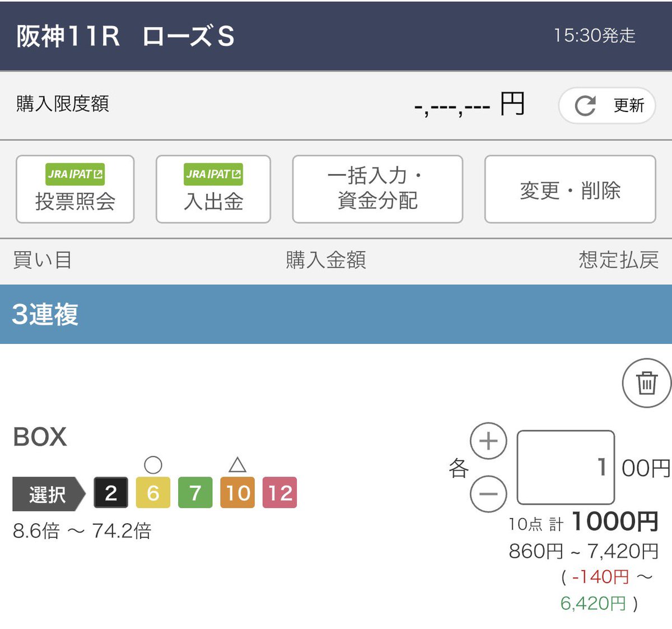Select yellow horse number 6 badge
The height and width of the screenshot is (629, 672).
[153, 493]
